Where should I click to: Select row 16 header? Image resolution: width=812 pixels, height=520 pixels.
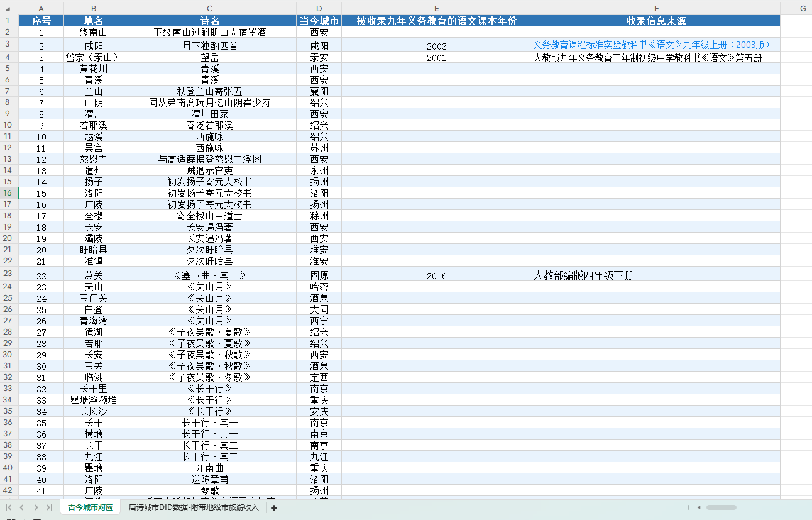pos(9,193)
